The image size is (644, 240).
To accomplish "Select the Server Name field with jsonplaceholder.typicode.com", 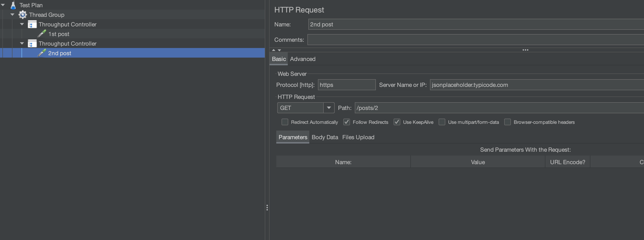I will pos(500,85).
